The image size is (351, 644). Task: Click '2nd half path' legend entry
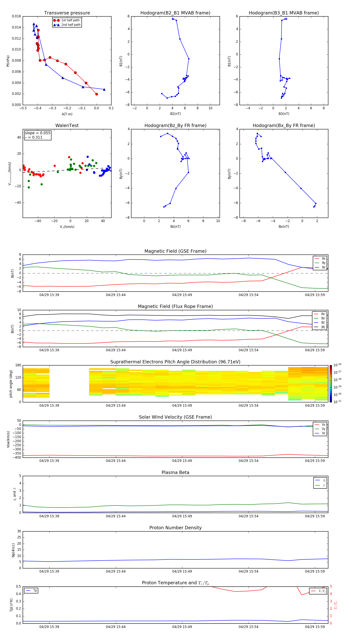(67, 25)
